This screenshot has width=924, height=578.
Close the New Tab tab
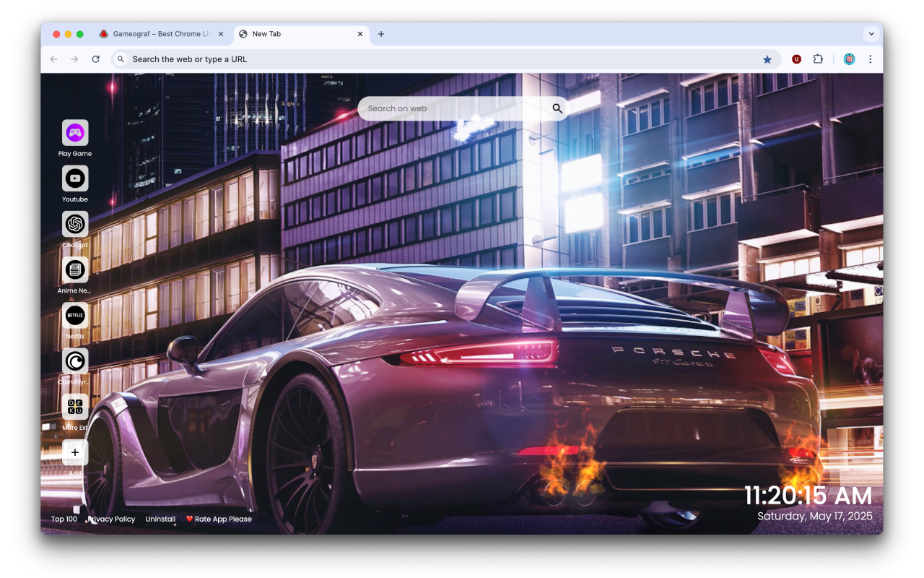point(360,34)
